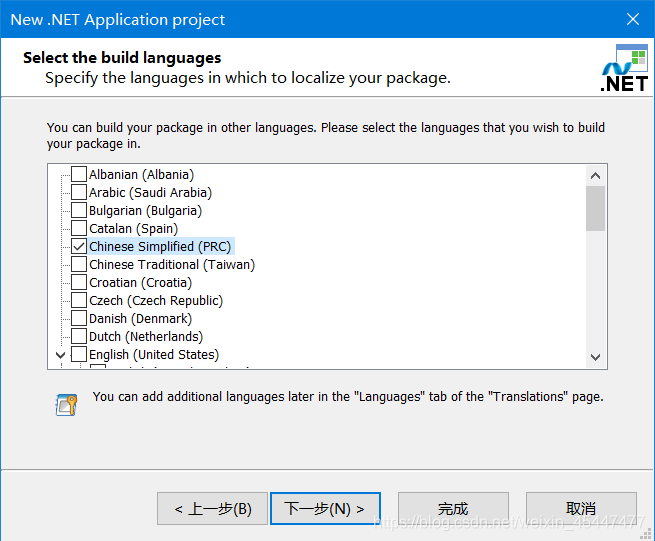
Task: Cancel the wizard with 取消 button
Action: 581,508
